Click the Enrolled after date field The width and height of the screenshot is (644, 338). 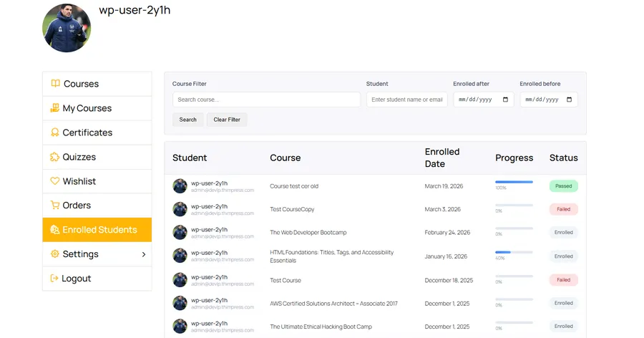click(484, 100)
